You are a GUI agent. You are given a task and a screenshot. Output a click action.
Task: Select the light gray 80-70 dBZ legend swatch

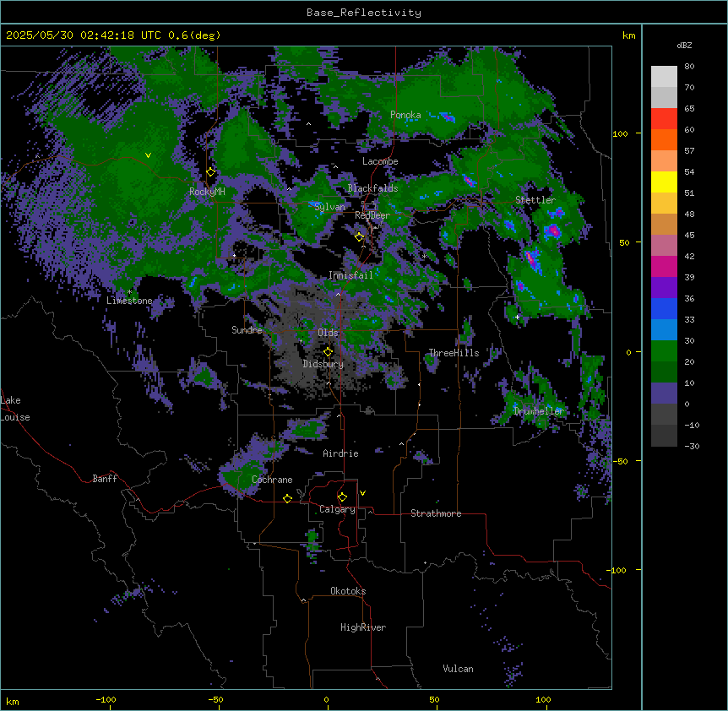tap(664, 77)
